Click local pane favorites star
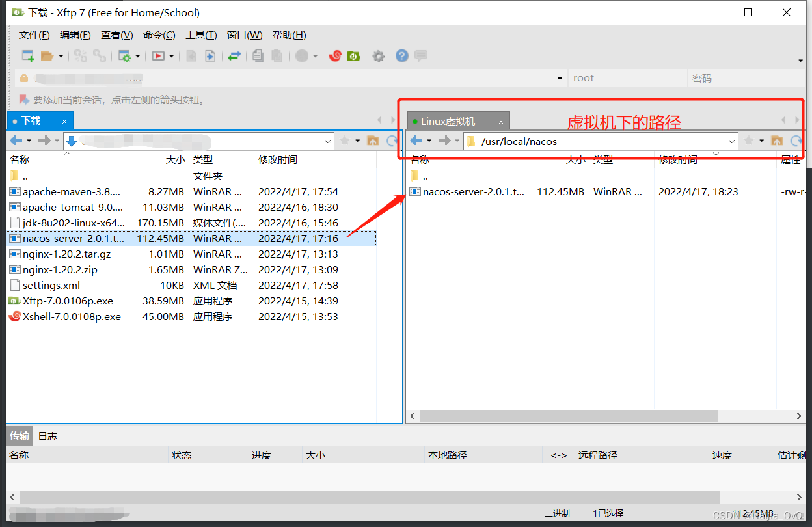The height and width of the screenshot is (527, 812). click(x=345, y=141)
